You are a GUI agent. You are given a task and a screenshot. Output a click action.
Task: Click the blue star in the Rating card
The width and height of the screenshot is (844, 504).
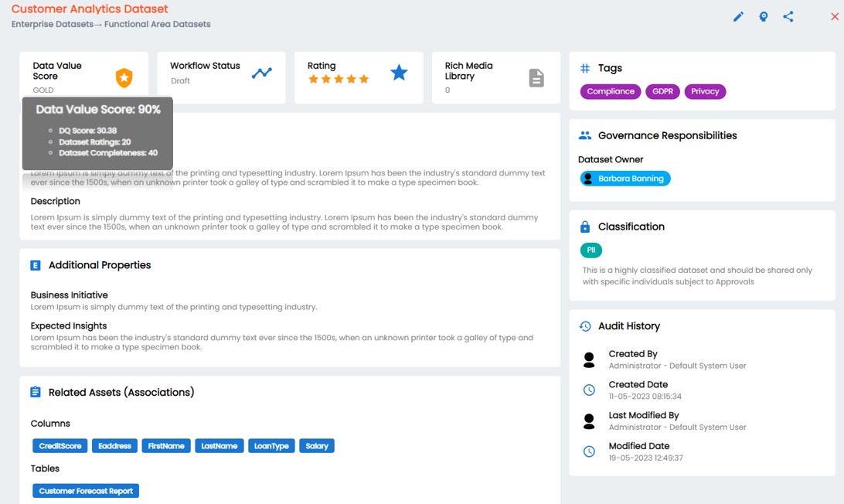pyautogui.click(x=399, y=72)
